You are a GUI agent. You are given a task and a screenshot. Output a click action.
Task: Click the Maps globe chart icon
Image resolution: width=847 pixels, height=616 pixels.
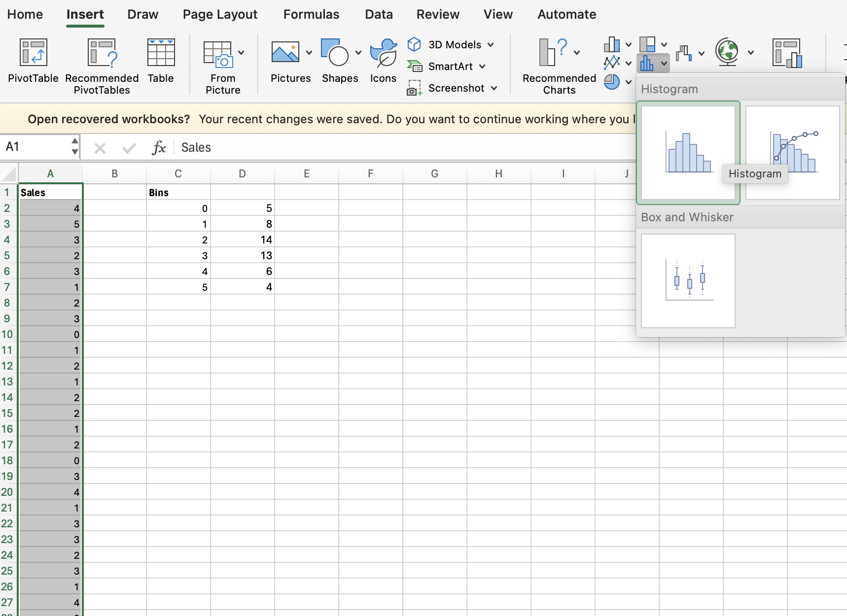(x=727, y=52)
